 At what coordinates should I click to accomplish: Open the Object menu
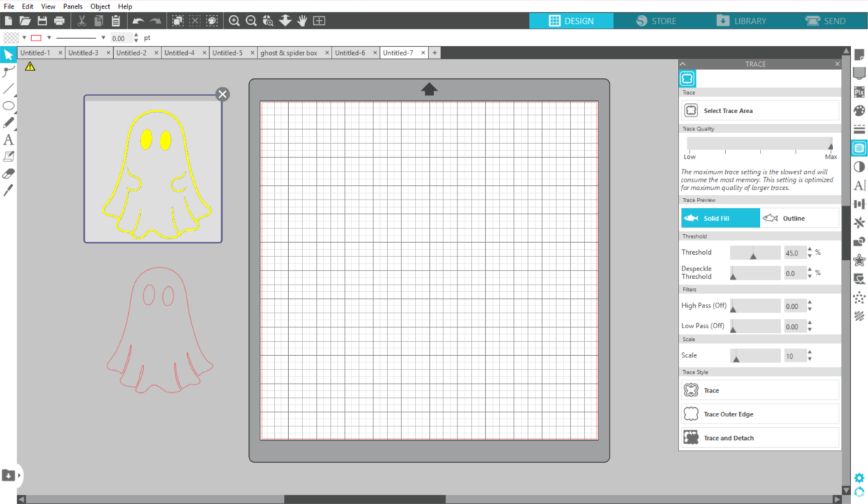coord(100,6)
